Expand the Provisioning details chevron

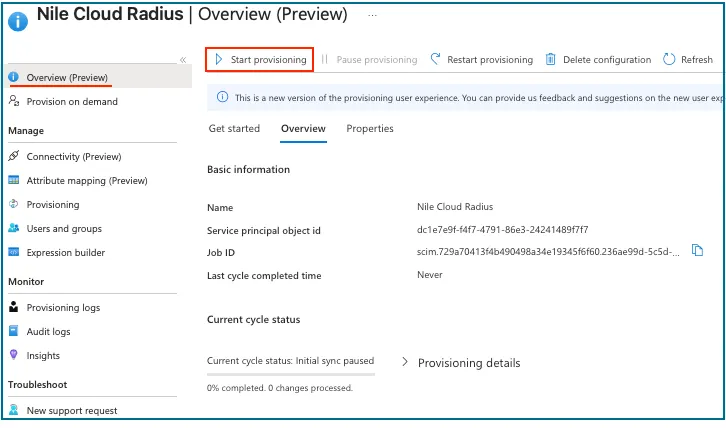pyautogui.click(x=405, y=362)
